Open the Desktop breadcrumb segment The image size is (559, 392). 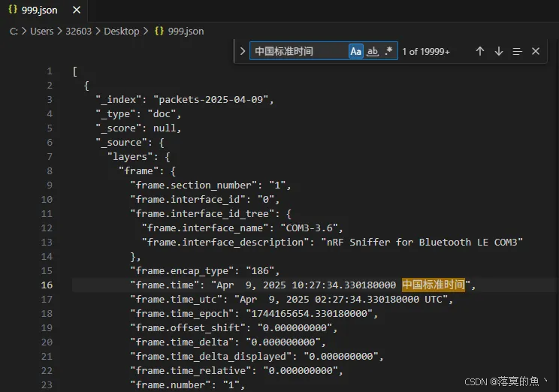[x=122, y=32]
